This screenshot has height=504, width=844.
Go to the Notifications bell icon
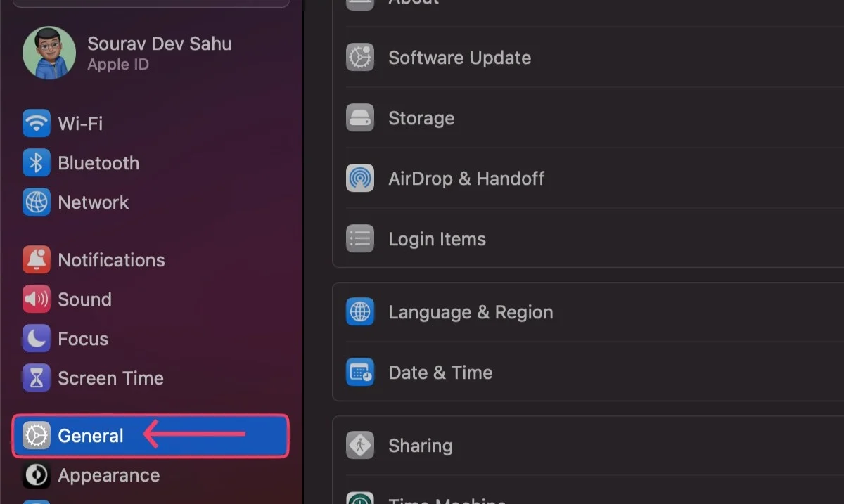pos(37,260)
